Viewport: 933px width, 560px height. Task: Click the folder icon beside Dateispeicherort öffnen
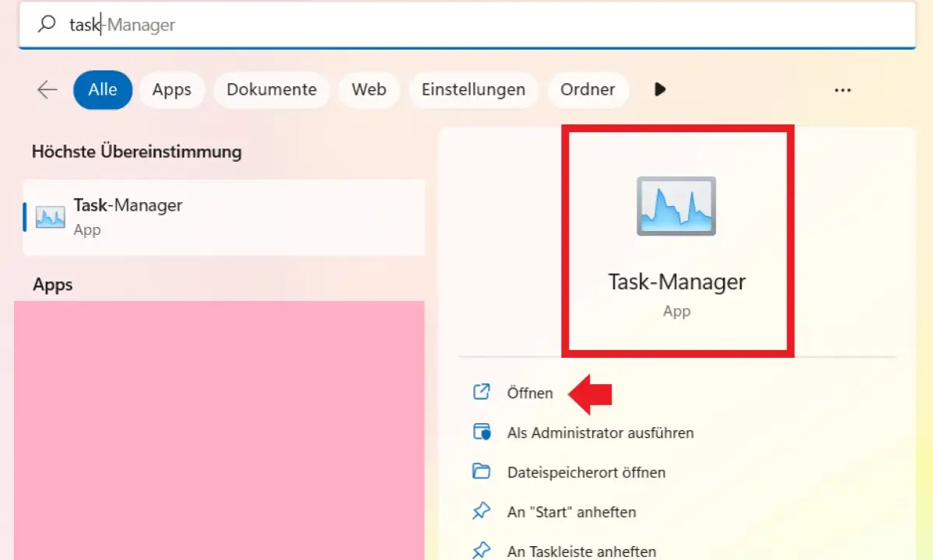coord(482,471)
